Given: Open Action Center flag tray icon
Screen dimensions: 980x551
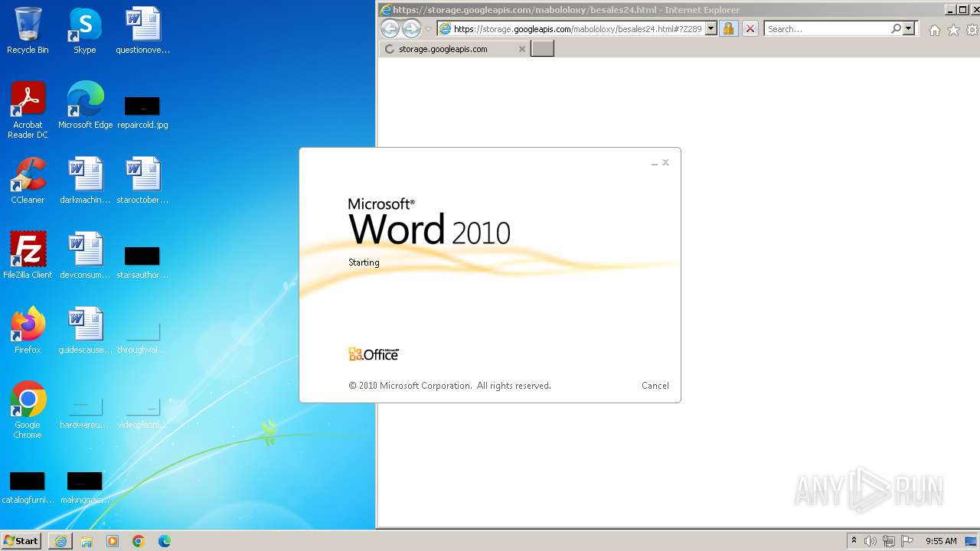Looking at the screenshot, I should pos(907,541).
